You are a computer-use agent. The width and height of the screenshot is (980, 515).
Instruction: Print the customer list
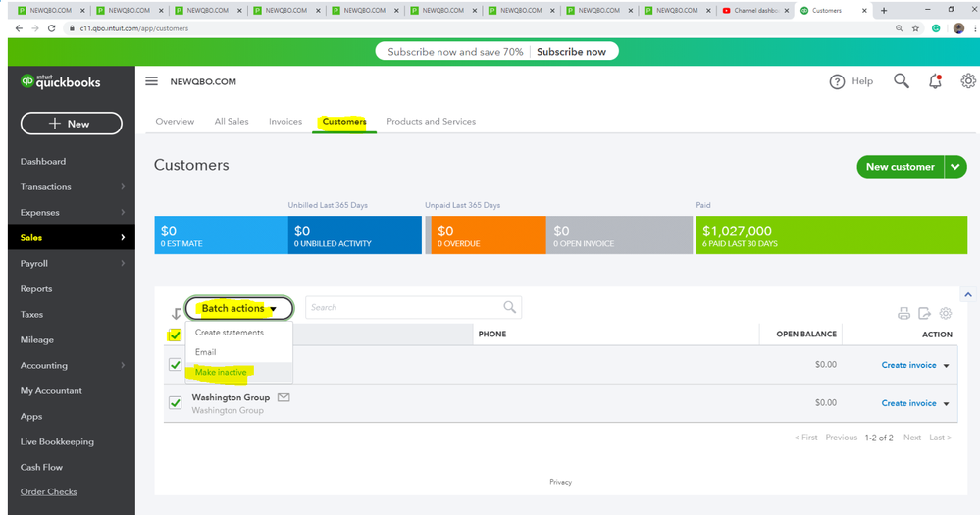[903, 314]
